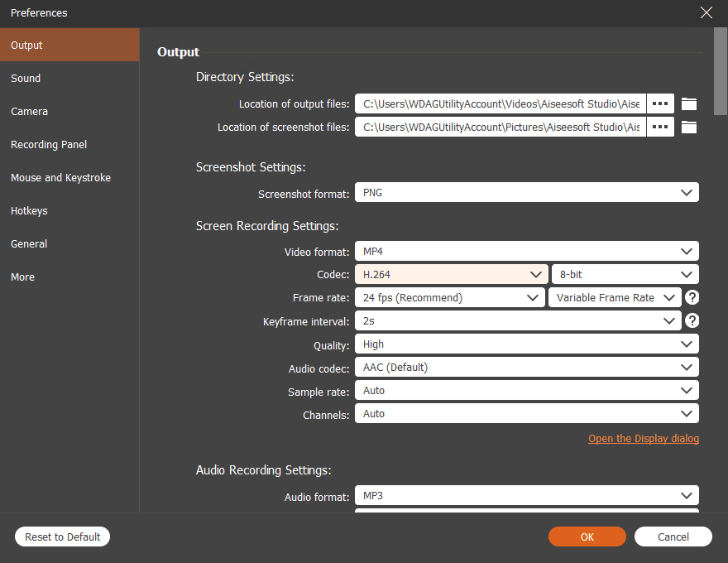Image resolution: width=728 pixels, height=563 pixels.
Task: Switch to the Sound settings tab
Action: [x=69, y=78]
